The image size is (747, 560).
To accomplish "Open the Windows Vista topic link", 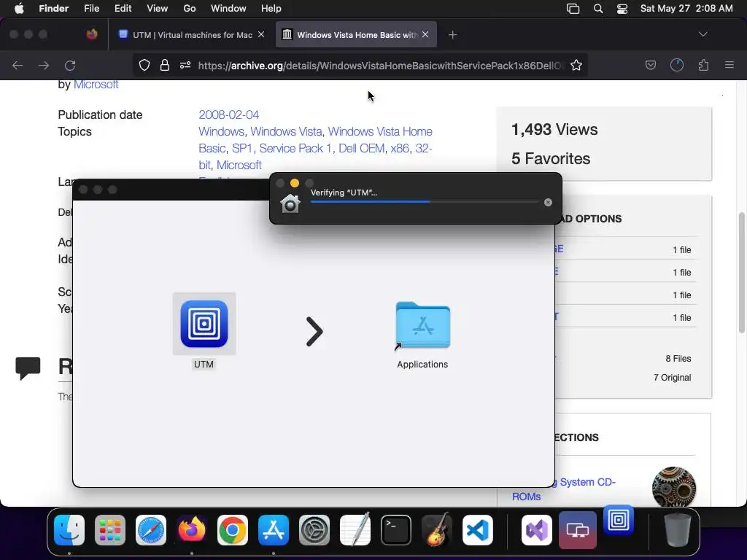I will pos(286,131).
